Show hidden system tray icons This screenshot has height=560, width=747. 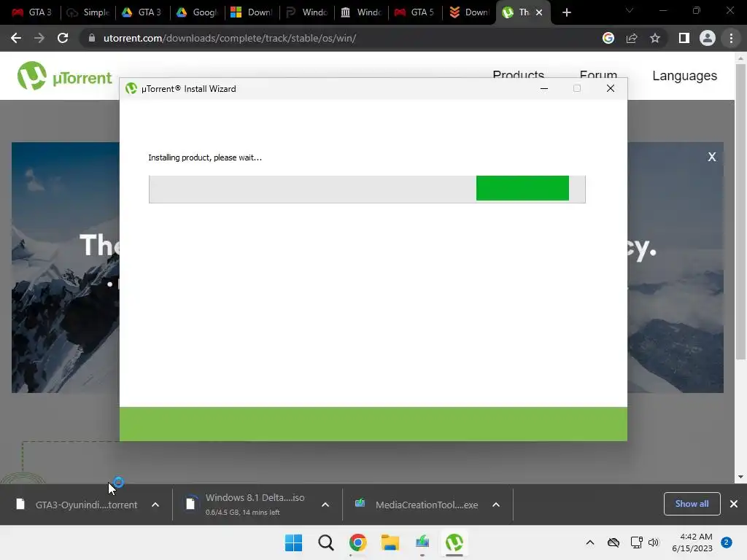(589, 542)
